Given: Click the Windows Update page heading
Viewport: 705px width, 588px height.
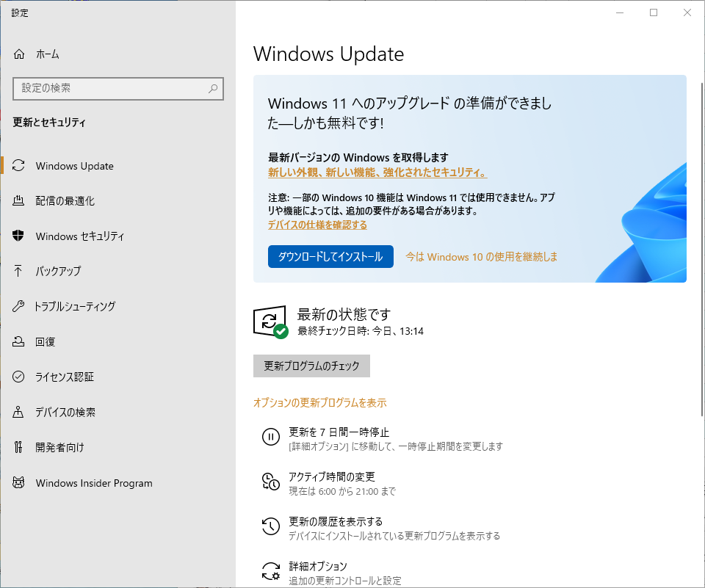Looking at the screenshot, I should [328, 54].
